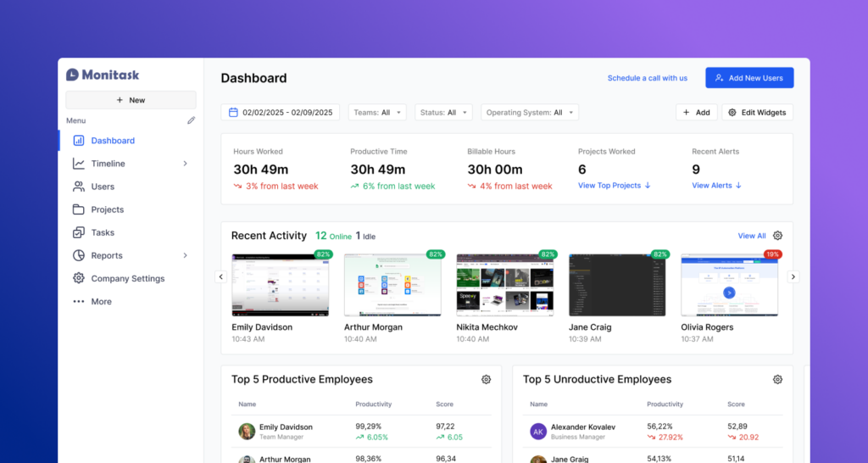Screen dimensions: 868x463
Task: Open Recent Activity settings gear
Action: click(x=778, y=236)
